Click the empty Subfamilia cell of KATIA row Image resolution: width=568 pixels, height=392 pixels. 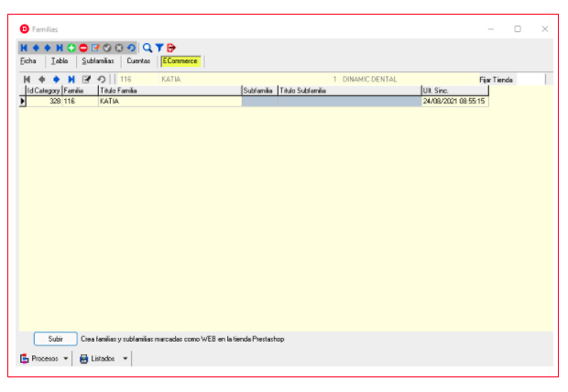[x=260, y=101]
